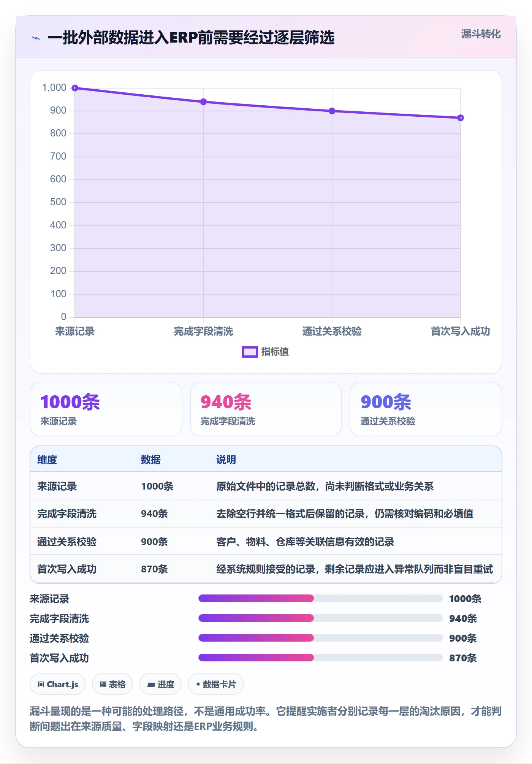Open the 900条 通过关系校验 data card
Image resolution: width=532 pixels, height=764 pixels.
[426, 409]
